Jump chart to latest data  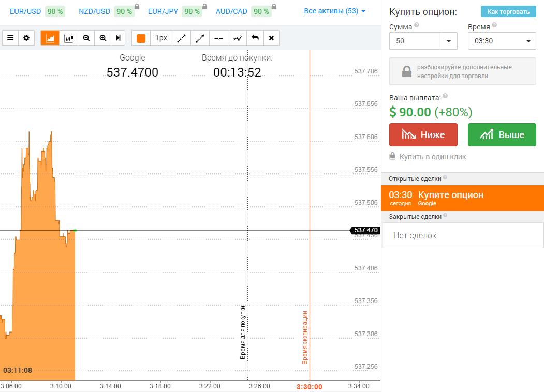[x=119, y=38]
